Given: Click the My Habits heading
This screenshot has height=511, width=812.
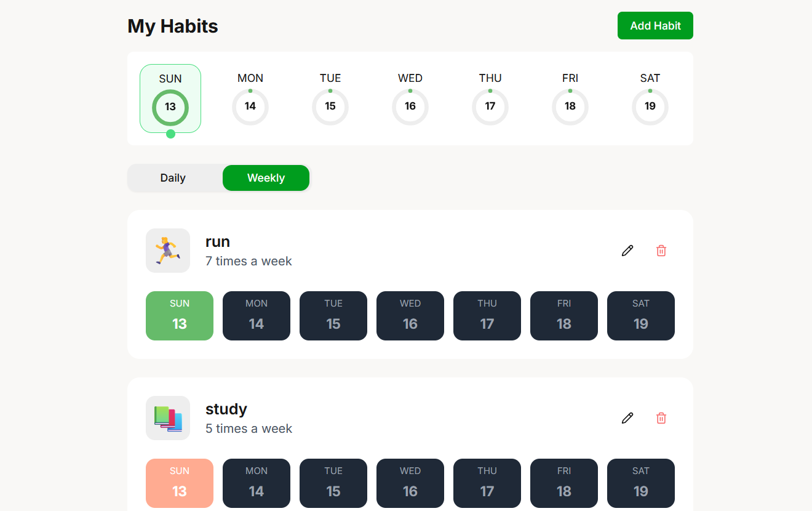Looking at the screenshot, I should (172, 26).
